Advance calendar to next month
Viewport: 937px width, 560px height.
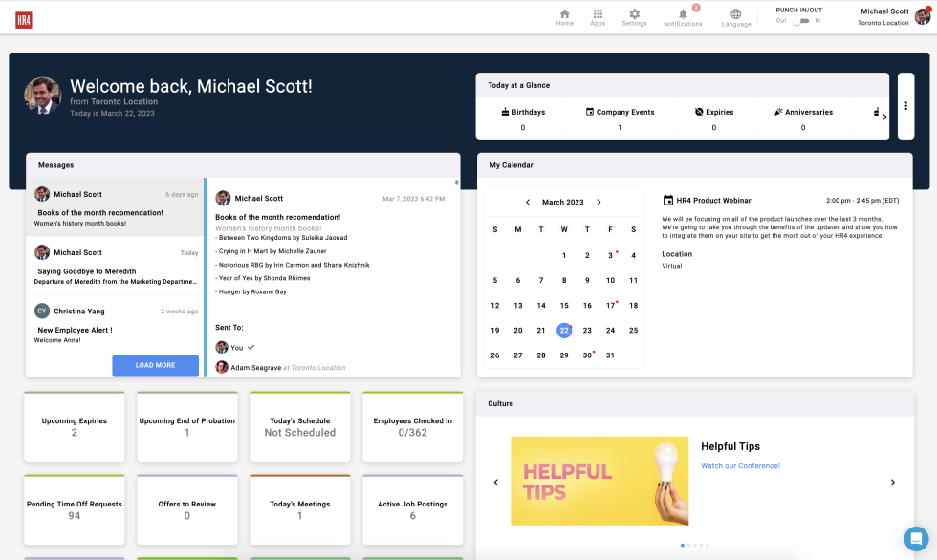(599, 203)
